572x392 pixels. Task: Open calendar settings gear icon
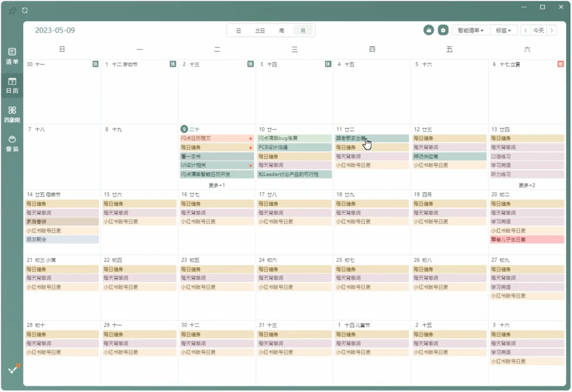click(443, 30)
